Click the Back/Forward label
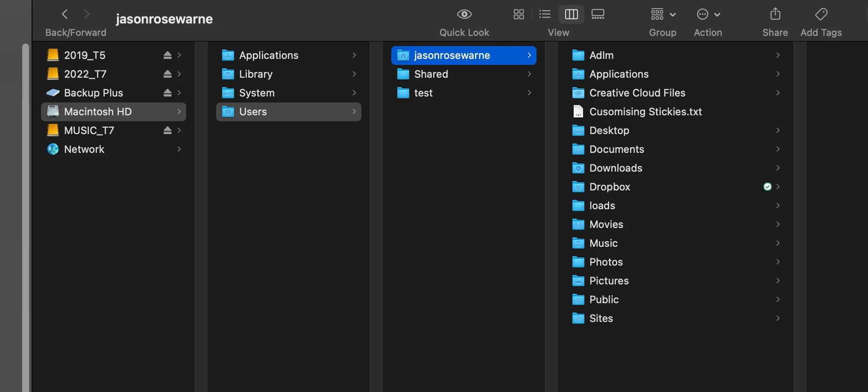868x392 pixels. pos(76,32)
